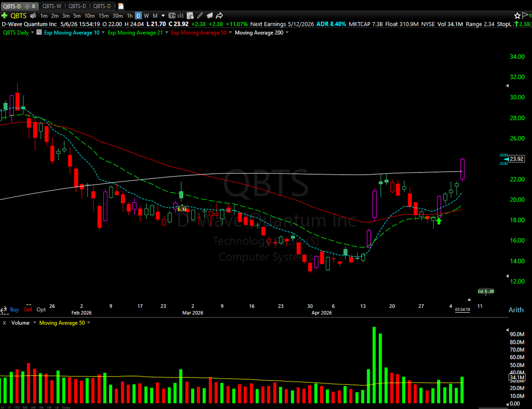Set chart range to Today

[66, 407]
